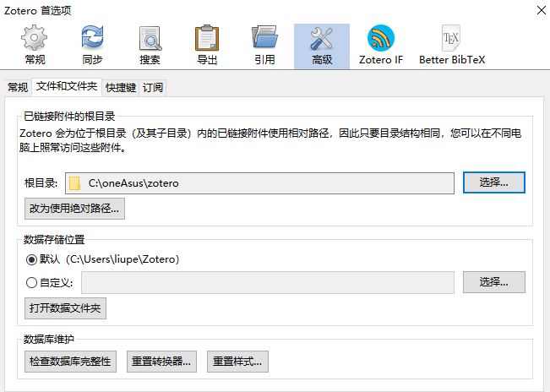This screenshot has height=392, width=550.
Task: Click the custom data directory input field
Action: point(268,282)
